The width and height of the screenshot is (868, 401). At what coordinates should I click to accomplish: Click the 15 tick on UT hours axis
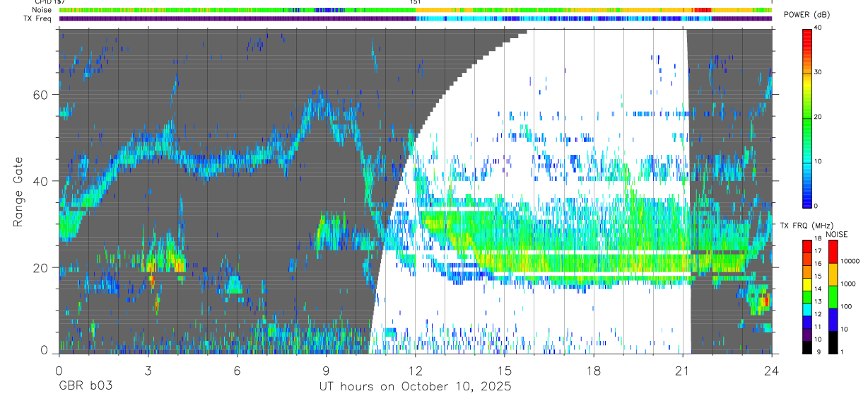505,369
